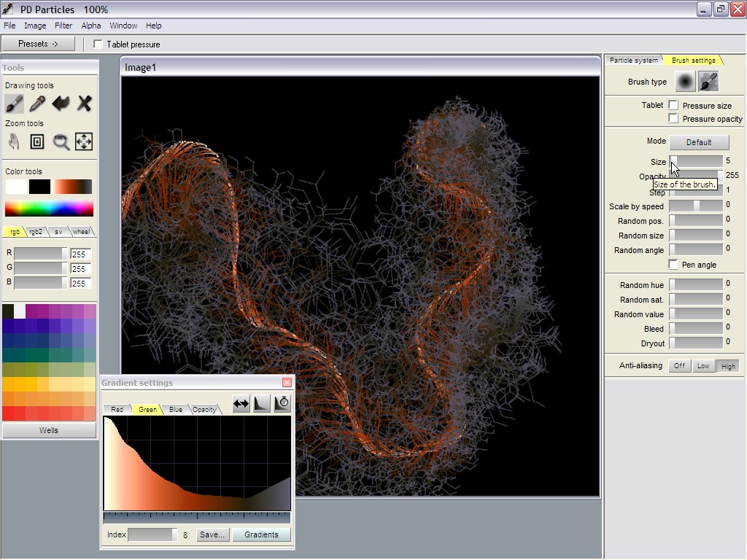Flip gradient with the double-arrow icon
This screenshot has width=747, height=560.
(x=241, y=403)
